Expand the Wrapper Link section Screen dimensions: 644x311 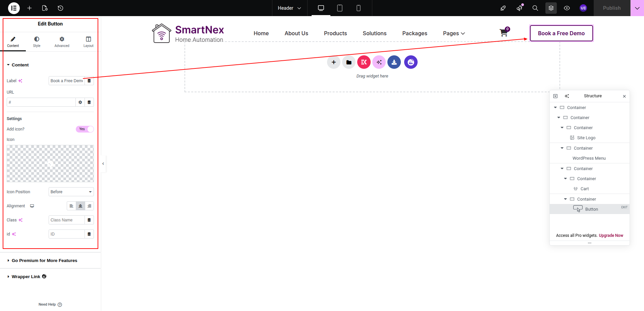pyautogui.click(x=26, y=277)
